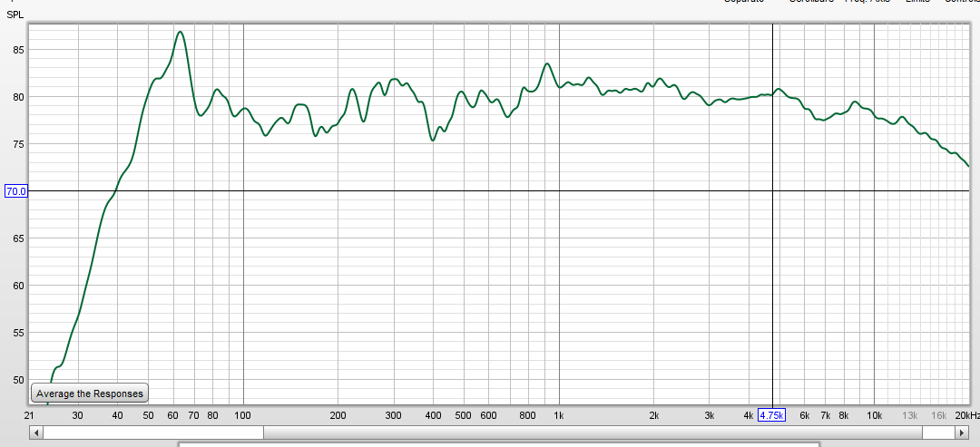Screen dimensions: 980x447
Task: Click the SPL axis label
Action: point(14,15)
